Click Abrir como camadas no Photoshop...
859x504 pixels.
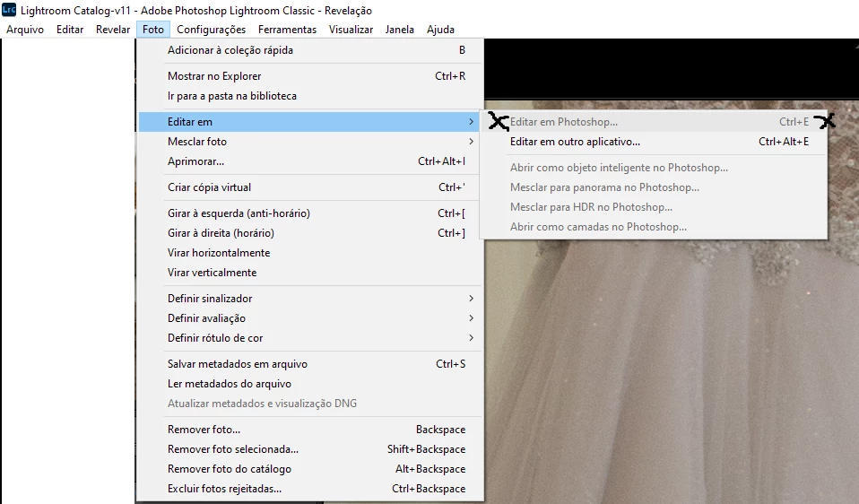tap(654, 227)
